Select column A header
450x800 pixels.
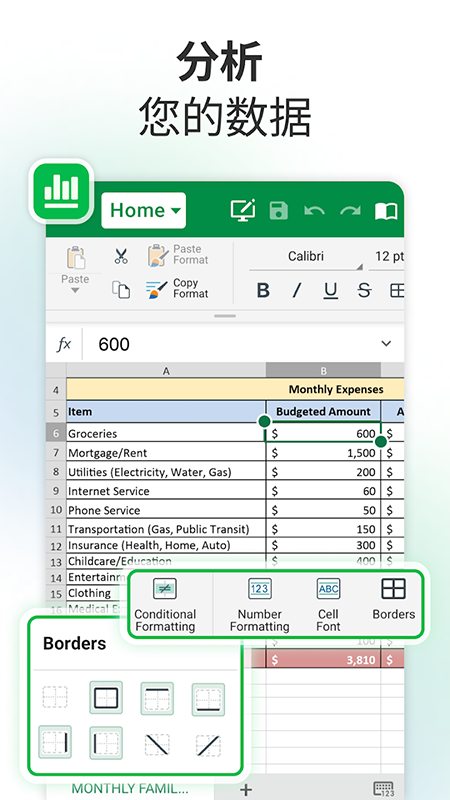[166, 371]
